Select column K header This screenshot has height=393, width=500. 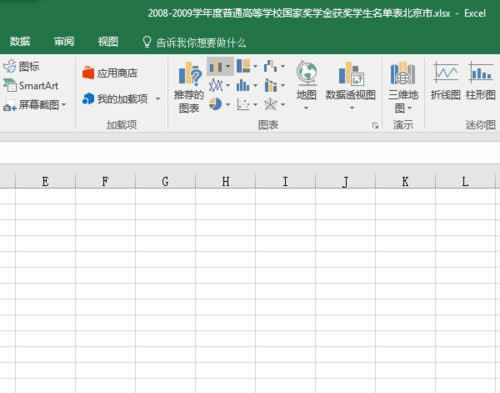point(405,182)
